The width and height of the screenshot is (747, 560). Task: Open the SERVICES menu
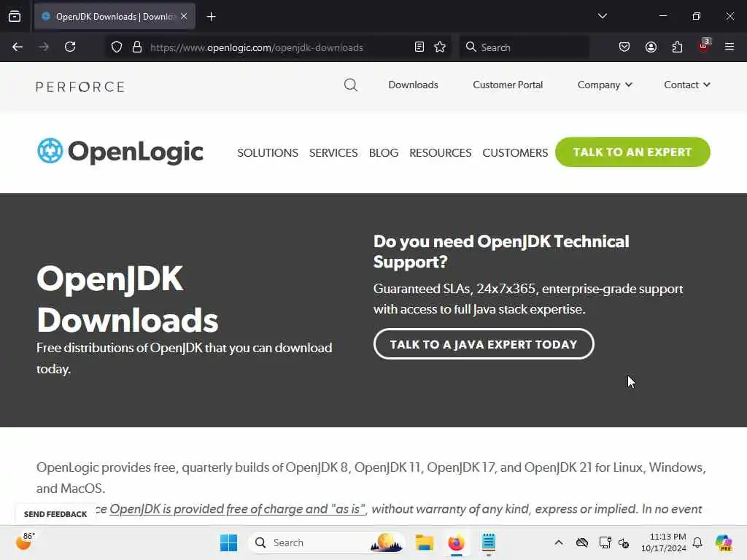pos(333,153)
